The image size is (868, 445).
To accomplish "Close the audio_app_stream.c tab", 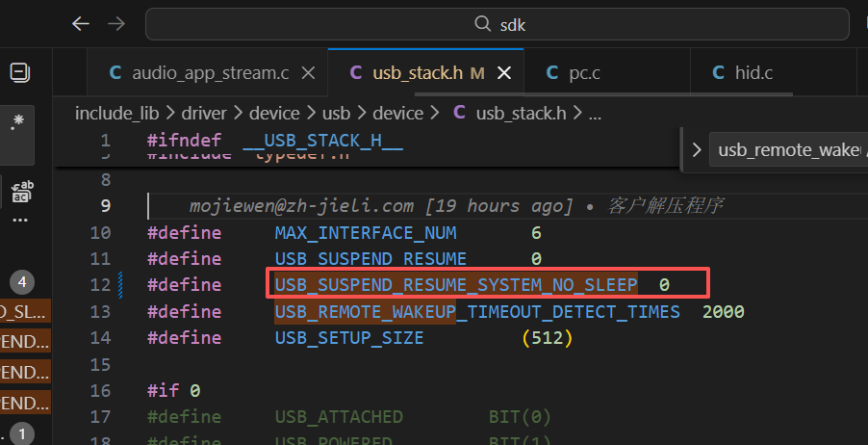I will coord(308,72).
